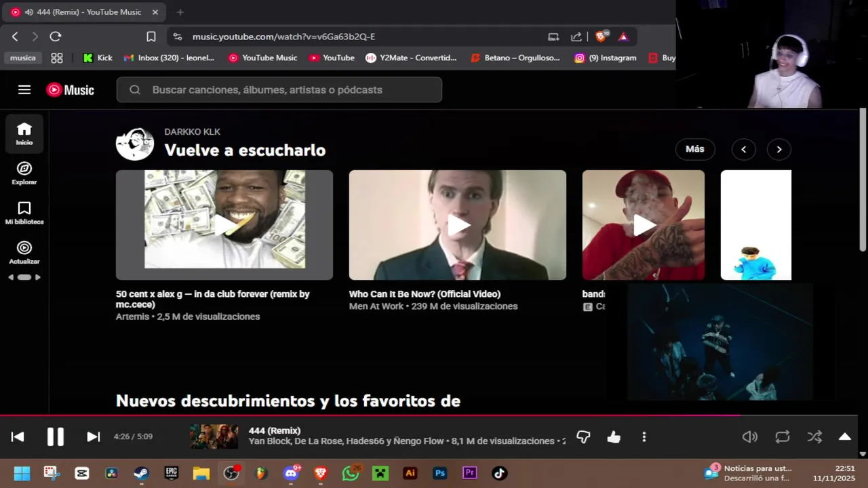Open Discord from the taskbar
The height and width of the screenshot is (488, 868).
(x=292, y=473)
